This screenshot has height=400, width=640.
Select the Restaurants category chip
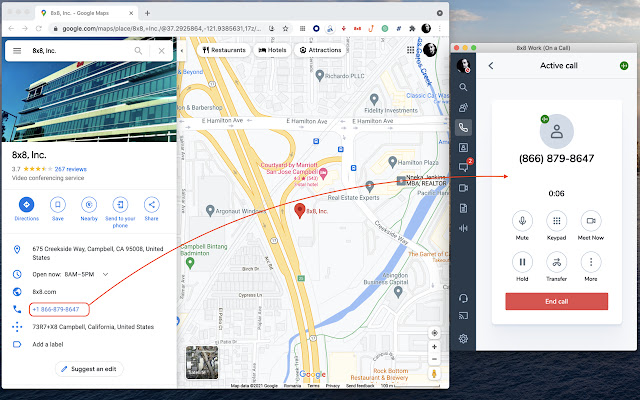coord(223,49)
